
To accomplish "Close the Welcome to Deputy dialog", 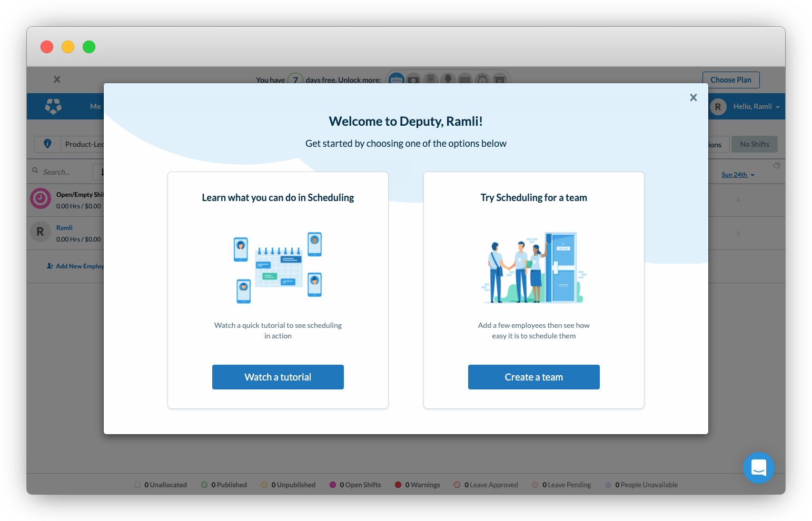I will click(x=693, y=97).
